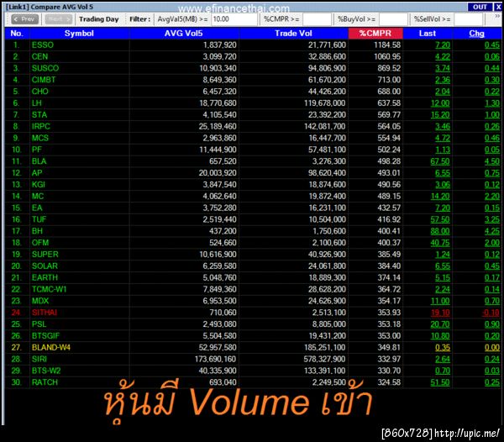Click the Chg column header link
504x442 pixels.
point(476,34)
